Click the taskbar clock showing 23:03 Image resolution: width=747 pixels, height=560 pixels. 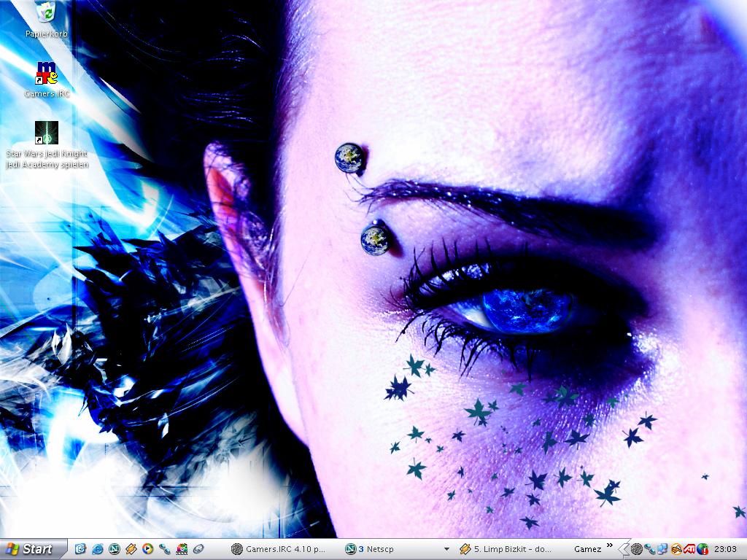pyautogui.click(x=725, y=549)
